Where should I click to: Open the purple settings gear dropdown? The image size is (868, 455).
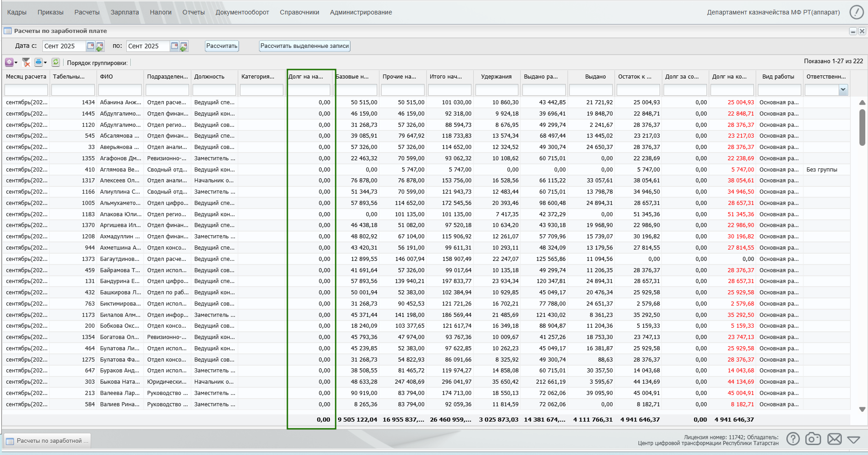point(11,62)
